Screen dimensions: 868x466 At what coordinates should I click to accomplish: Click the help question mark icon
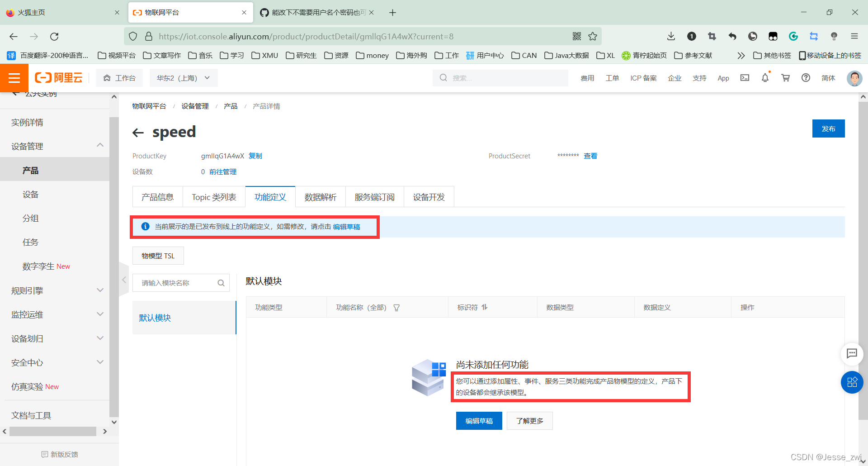pyautogui.click(x=806, y=78)
